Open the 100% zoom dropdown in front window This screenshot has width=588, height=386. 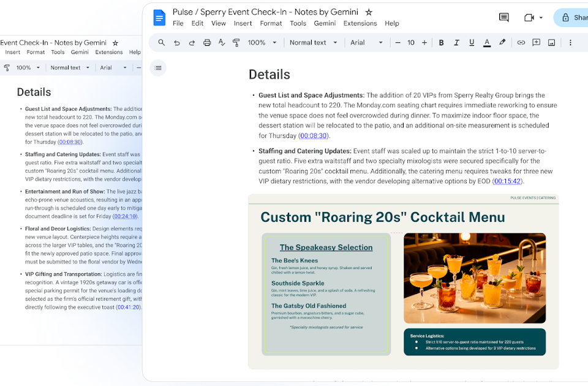tap(262, 43)
